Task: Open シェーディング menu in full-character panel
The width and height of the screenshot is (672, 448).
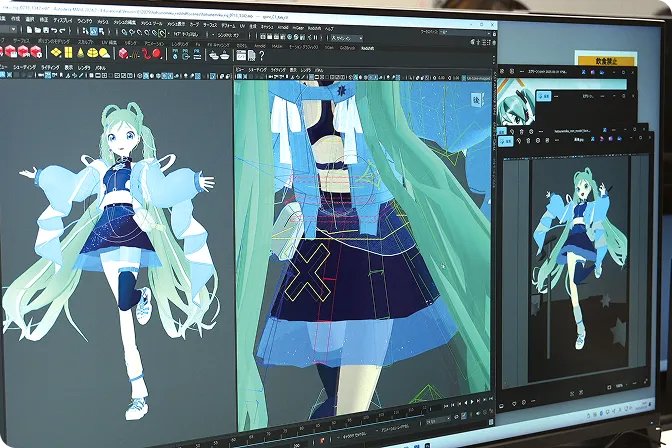Action: (x=24, y=67)
